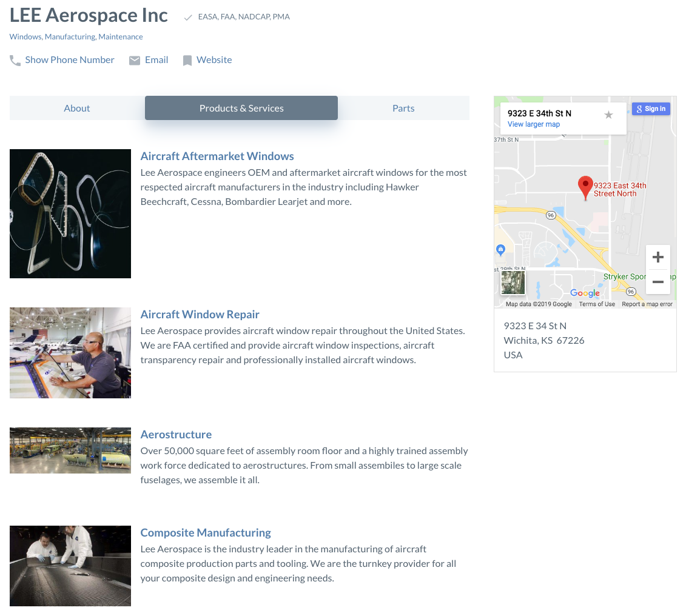This screenshot has height=616, width=686.
Task: Star the 9323 E 34th St N location
Action: [608, 115]
